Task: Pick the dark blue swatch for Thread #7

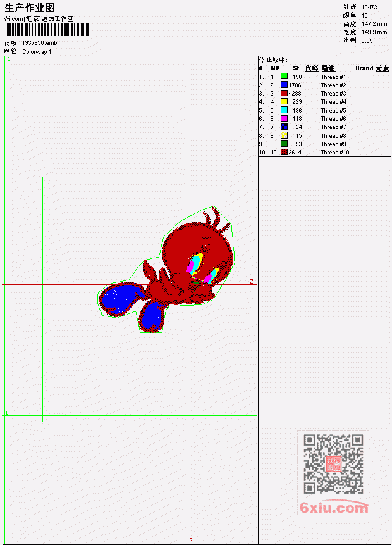Action: [x=284, y=127]
